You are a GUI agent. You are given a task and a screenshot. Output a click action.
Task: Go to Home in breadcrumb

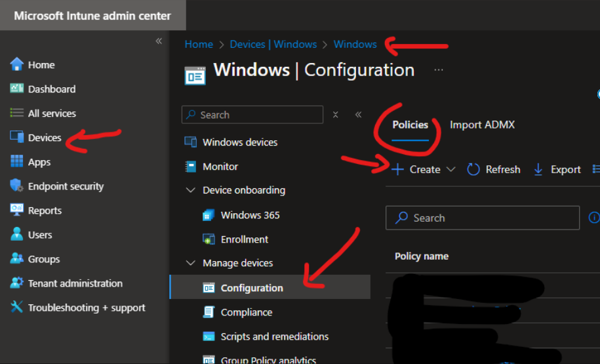[x=199, y=45]
